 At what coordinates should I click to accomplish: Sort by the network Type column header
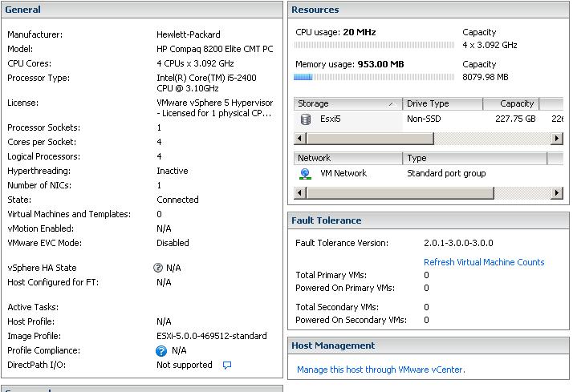475,158
